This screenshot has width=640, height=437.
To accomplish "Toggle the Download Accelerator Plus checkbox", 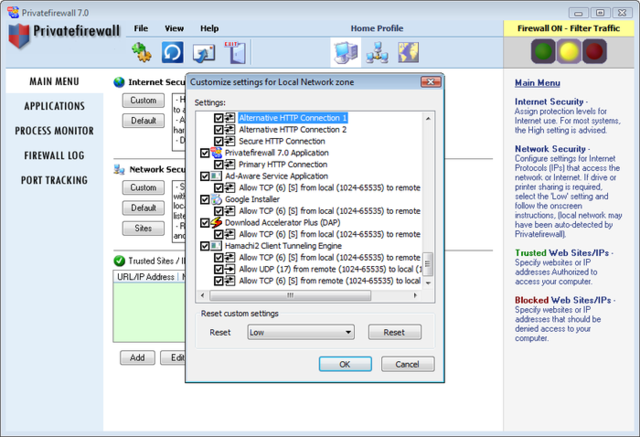I will pos(205,223).
